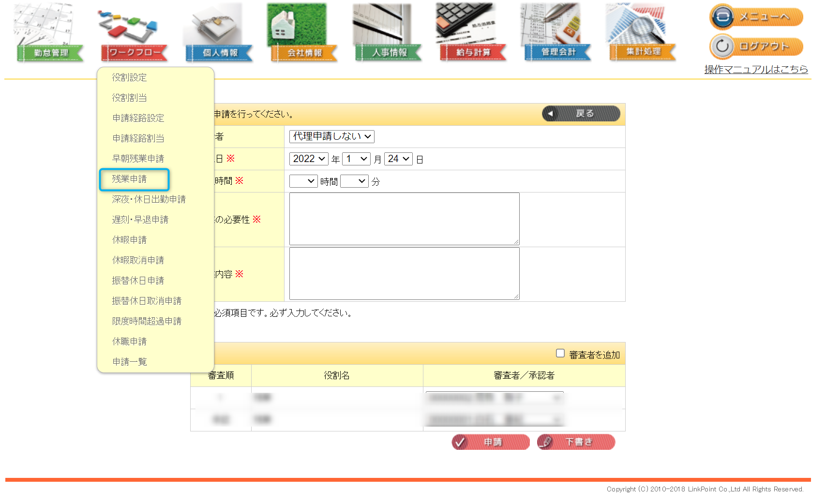Click the red 申請 submit button
Viewport: 826px width, 504px height.
point(491,442)
